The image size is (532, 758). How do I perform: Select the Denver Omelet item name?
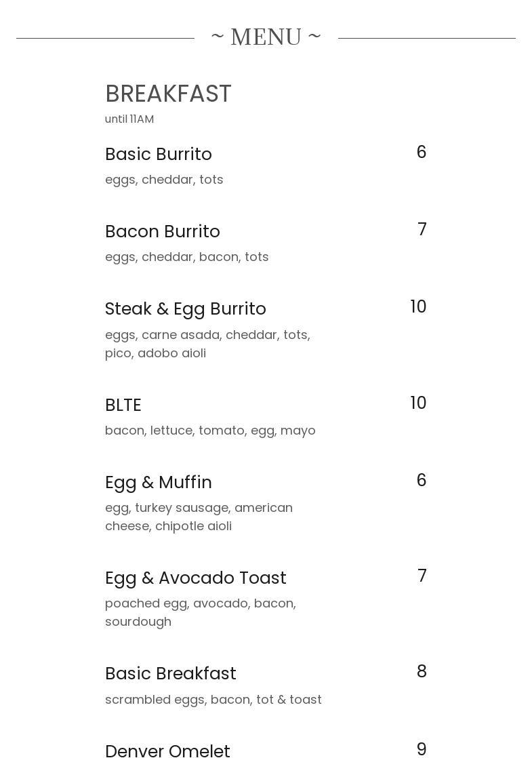pyautogui.click(x=168, y=750)
